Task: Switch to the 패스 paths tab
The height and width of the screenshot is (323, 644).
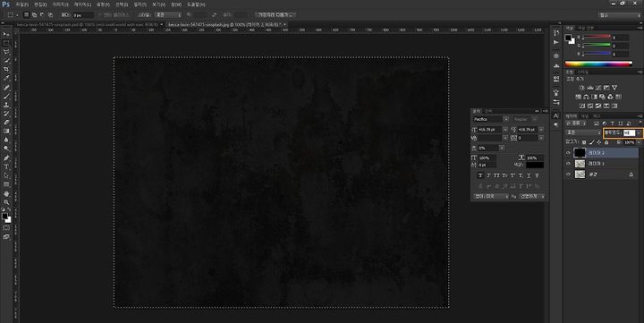Action: click(x=597, y=116)
